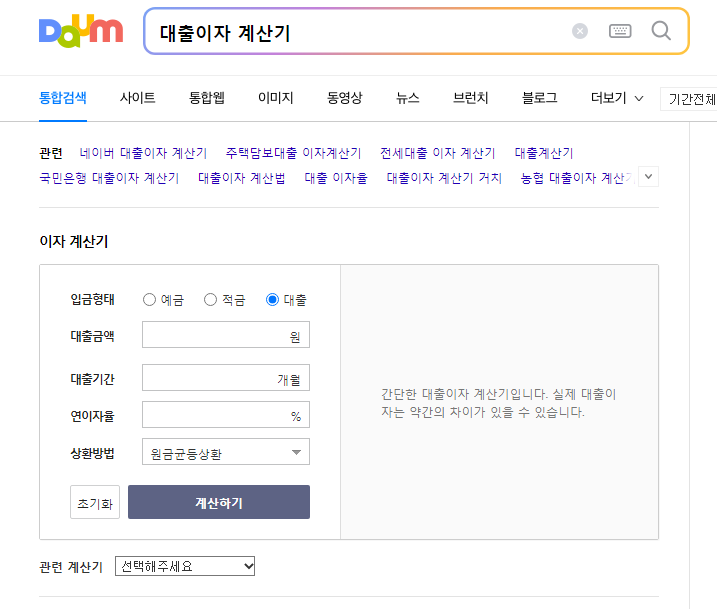The height and width of the screenshot is (609, 717).
Task: Go to the 뉴스 tab
Action: pos(407,98)
